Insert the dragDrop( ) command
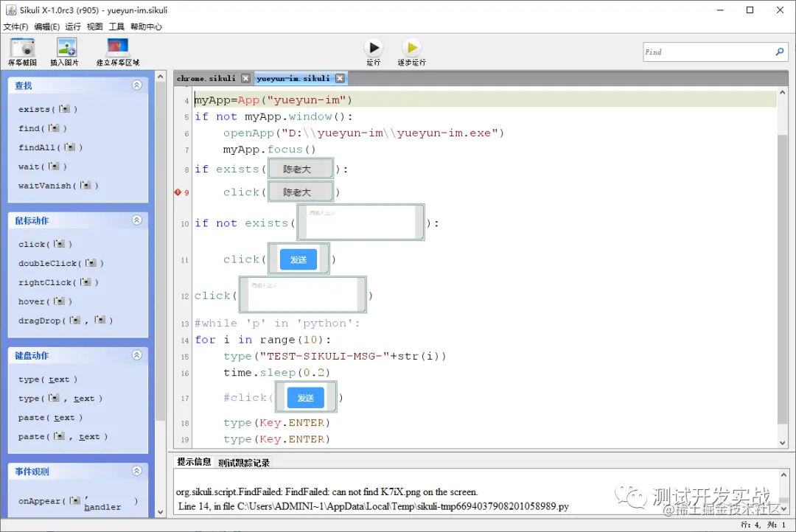This screenshot has width=796, height=532. click(x=66, y=321)
